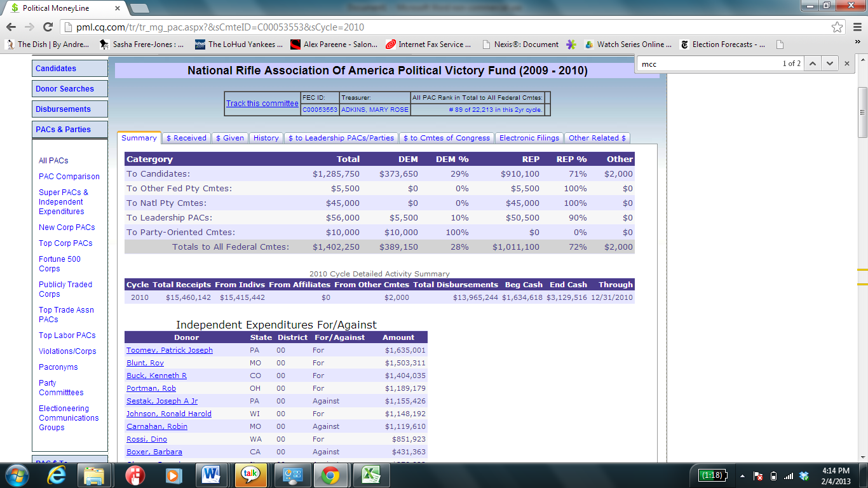Open Top Corp PACs link
Viewport: 868px width, 488px height.
pos(65,243)
